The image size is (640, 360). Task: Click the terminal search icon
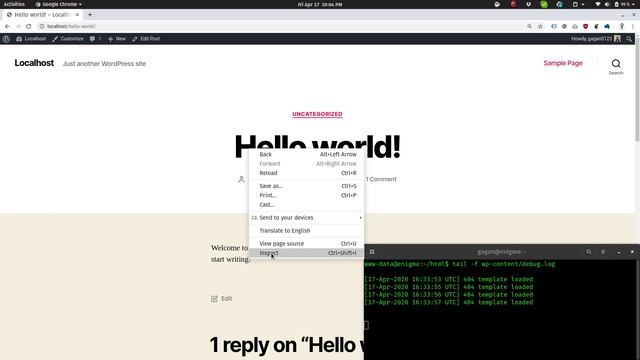pos(589,252)
